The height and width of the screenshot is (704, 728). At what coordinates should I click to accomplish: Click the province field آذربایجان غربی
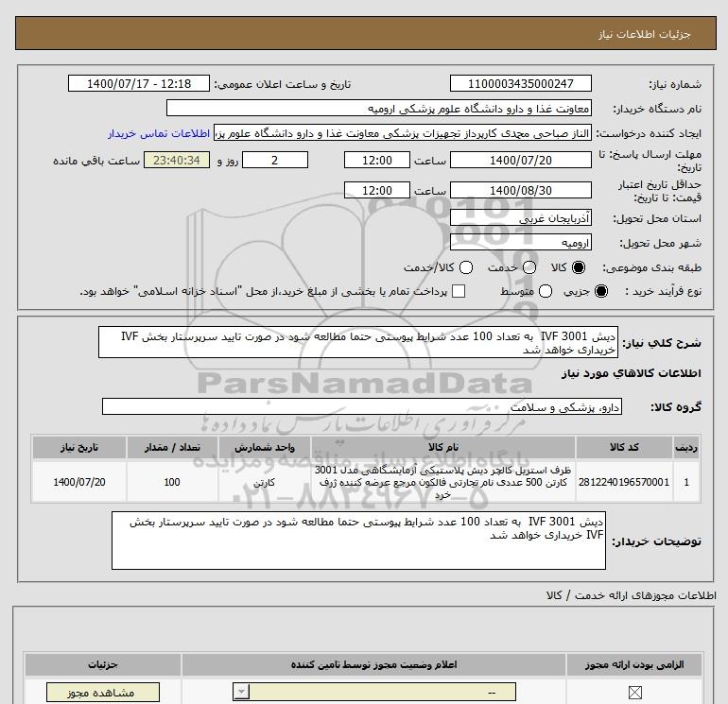coord(520,217)
